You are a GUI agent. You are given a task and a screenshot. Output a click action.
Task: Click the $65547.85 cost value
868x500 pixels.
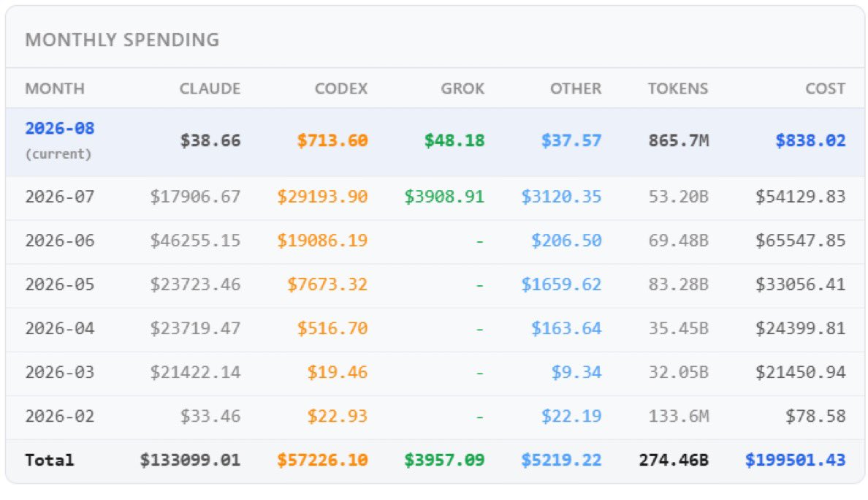pyautogui.click(x=801, y=240)
